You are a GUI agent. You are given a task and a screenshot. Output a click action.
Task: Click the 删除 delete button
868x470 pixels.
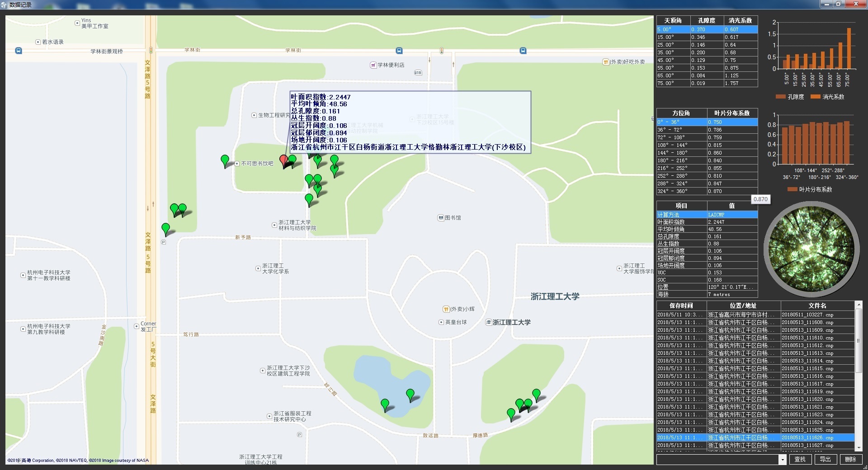pos(851,460)
